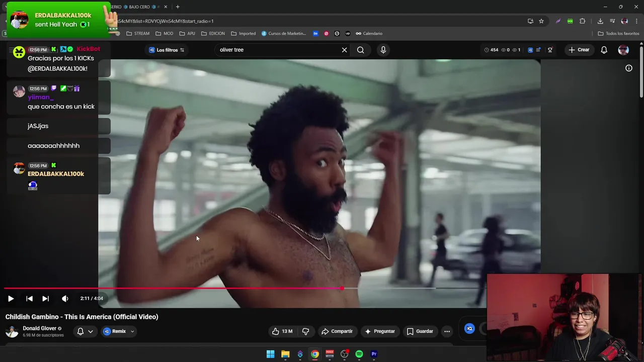644x362 pixels.
Task: Open the Donald Glover channel link
Action: [39, 328]
